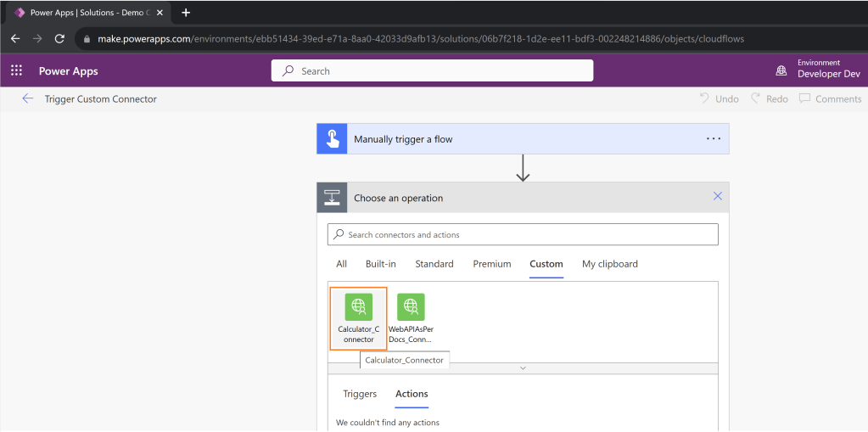Click the back arrow beside Trigger Custom Connector

(27, 98)
